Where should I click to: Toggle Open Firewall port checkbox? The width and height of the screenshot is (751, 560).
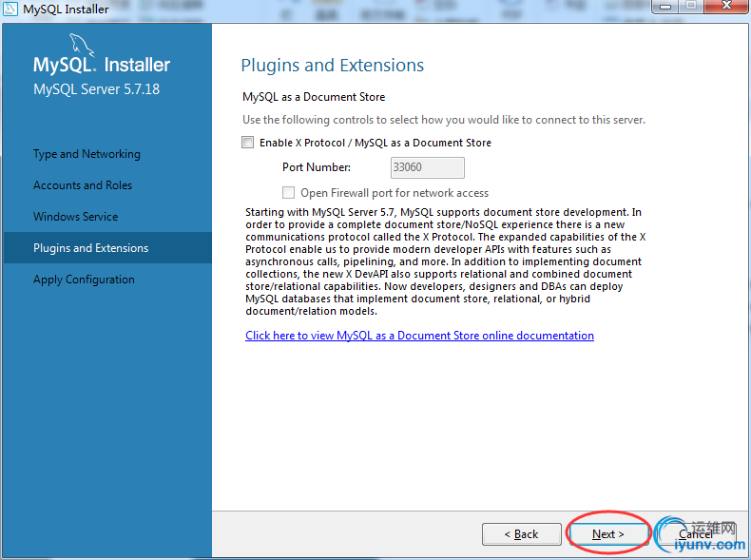[x=288, y=193]
